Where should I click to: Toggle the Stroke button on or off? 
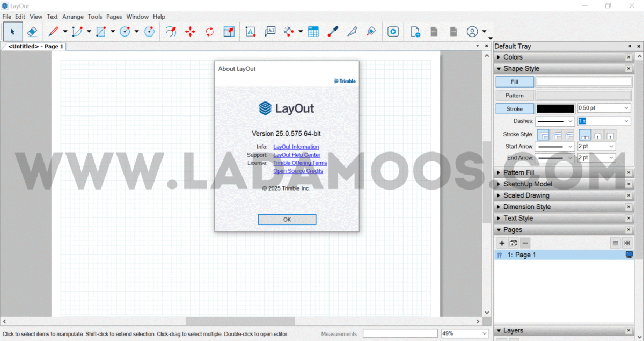point(514,108)
